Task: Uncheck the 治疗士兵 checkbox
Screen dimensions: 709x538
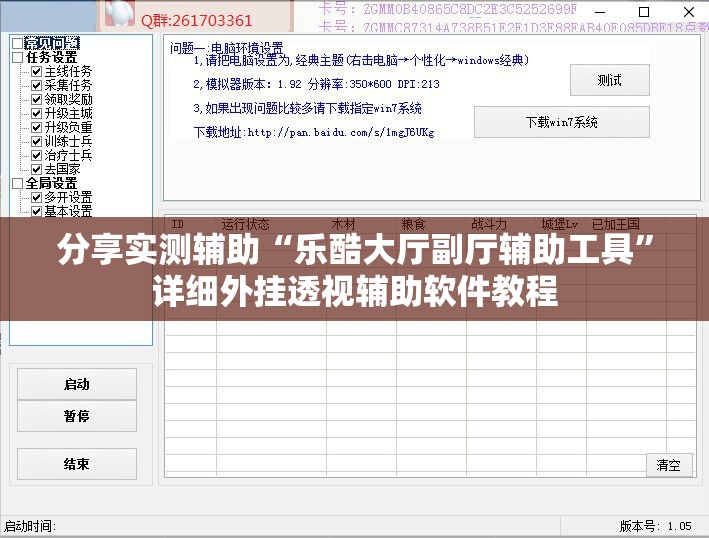Action: 37,156
